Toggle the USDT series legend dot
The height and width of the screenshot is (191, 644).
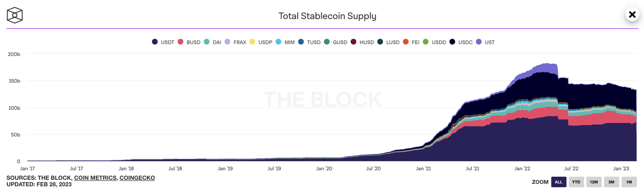click(154, 42)
